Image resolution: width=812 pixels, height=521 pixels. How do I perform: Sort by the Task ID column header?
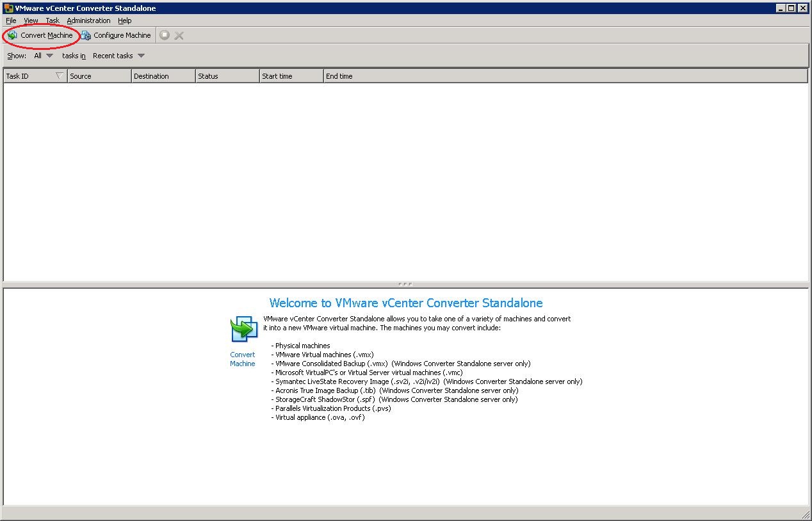(35, 76)
